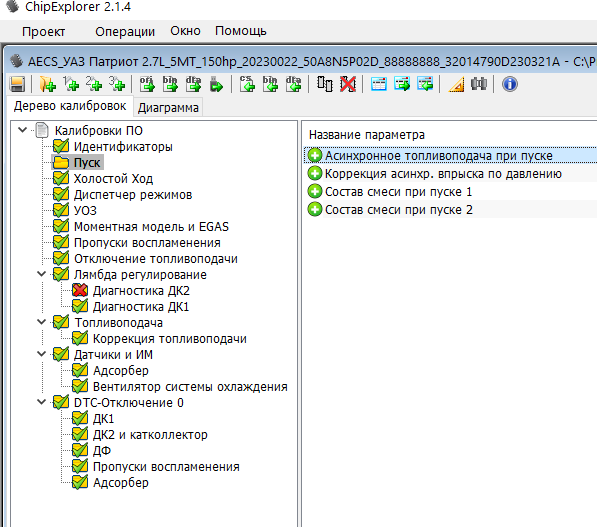This screenshot has height=527, width=597.
Task: Click the green plus beside Коррекция асинхр. впрыска
Action: coord(315,174)
